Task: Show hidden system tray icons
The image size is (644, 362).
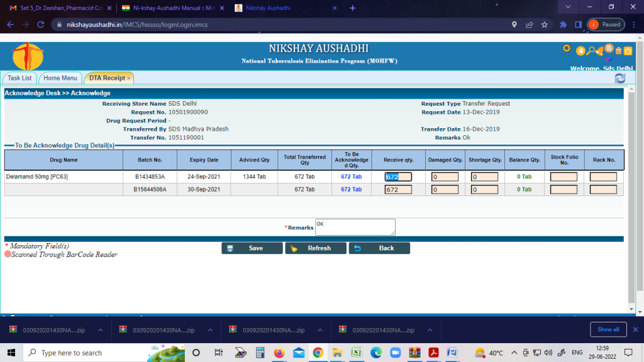Action: pos(514,353)
